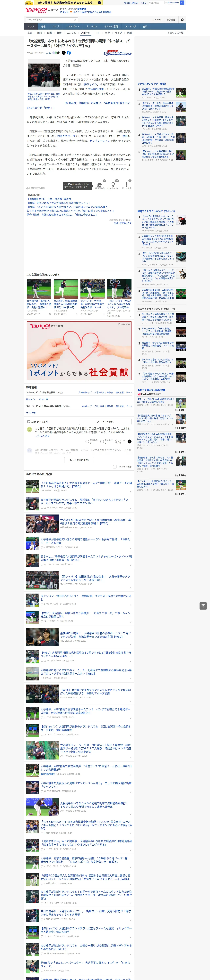Open settings via the gear icon
This screenshot has width=210, height=980.
[182, 20]
